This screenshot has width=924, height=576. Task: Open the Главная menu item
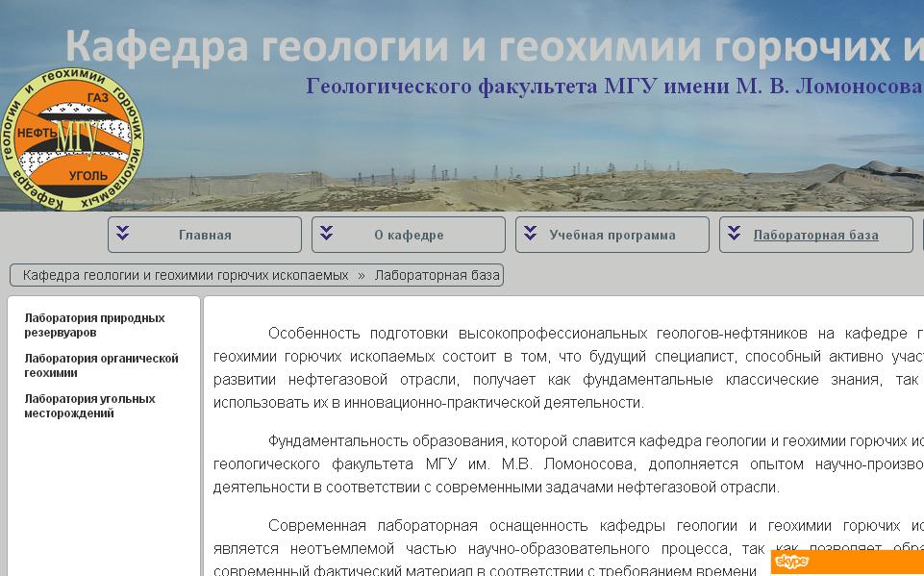click(205, 235)
